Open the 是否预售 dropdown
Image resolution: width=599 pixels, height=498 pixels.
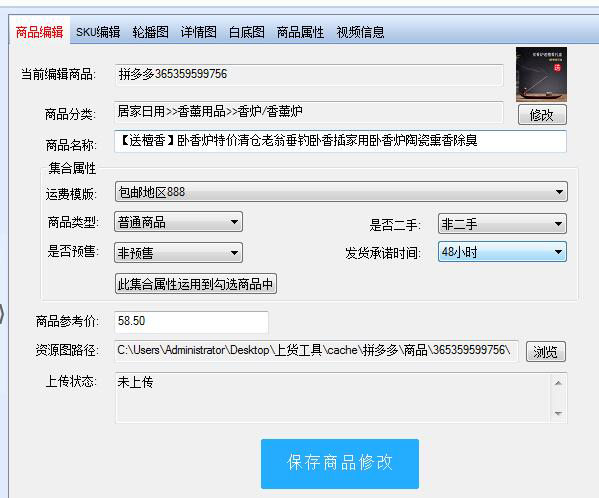(x=178, y=253)
